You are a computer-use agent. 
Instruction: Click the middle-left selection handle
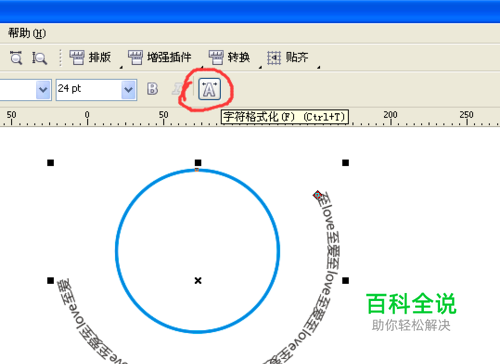50,281
